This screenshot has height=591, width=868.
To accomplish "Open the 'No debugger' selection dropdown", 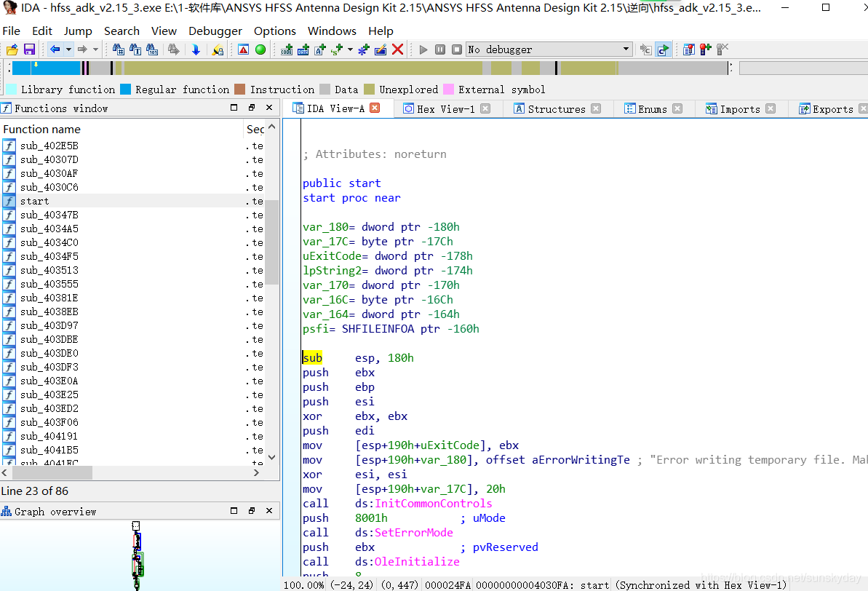I will point(549,49).
